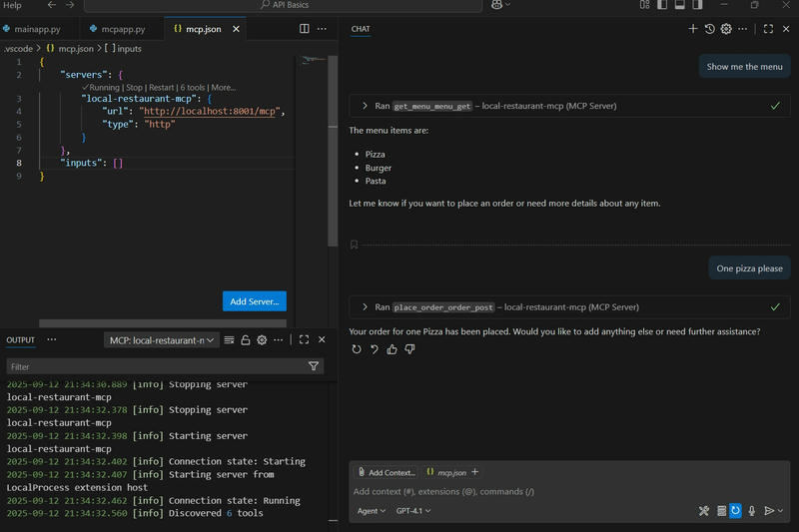
Task: Open the Agent mode dropdown
Action: [371, 511]
